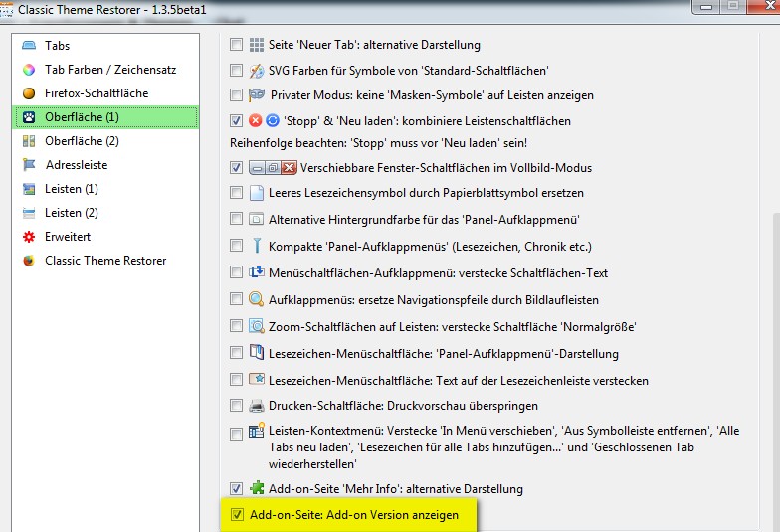Click the blue Neu laden icon
Screen dimensions: 780x532
click(x=273, y=120)
